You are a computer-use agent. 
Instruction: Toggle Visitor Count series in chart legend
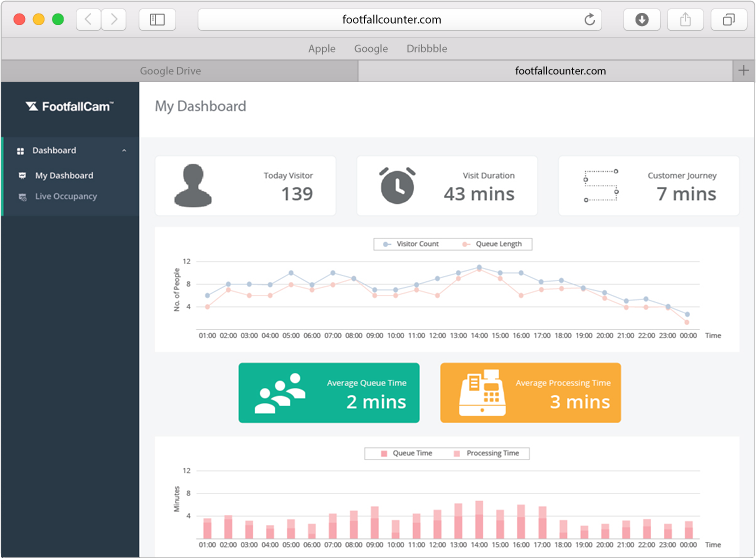[x=411, y=244]
